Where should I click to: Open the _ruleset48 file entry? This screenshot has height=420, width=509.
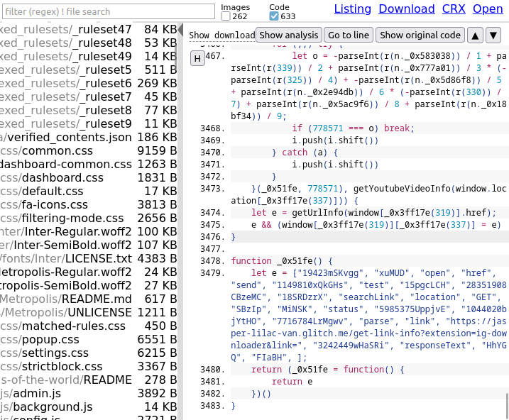pos(88,43)
